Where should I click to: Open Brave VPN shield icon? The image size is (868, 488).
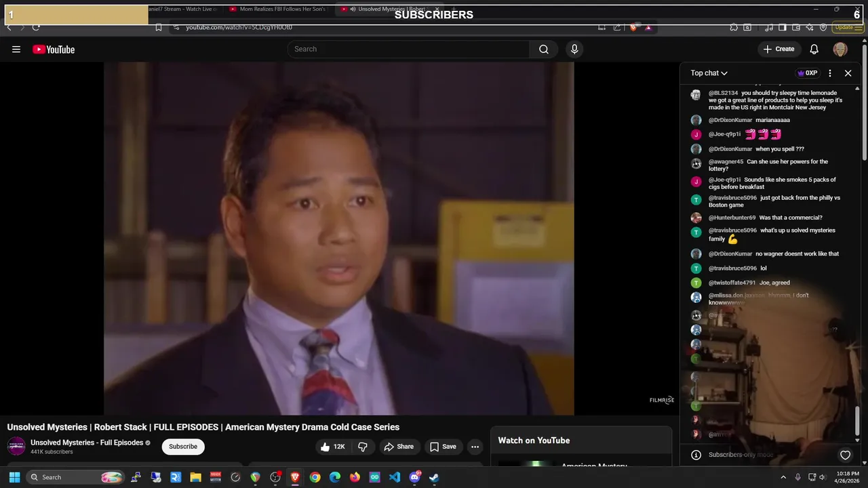pos(823,27)
